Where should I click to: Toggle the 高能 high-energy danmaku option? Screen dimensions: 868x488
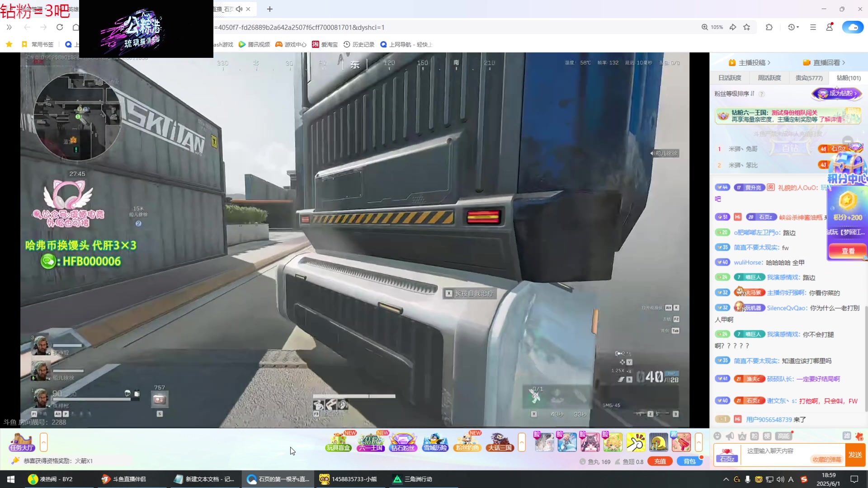[x=783, y=436]
